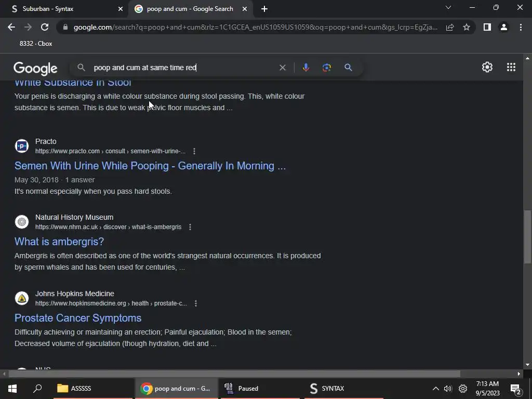The image size is (532, 399).
Task: Click the hopkinsmedicine.org result URL
Action: point(111,303)
